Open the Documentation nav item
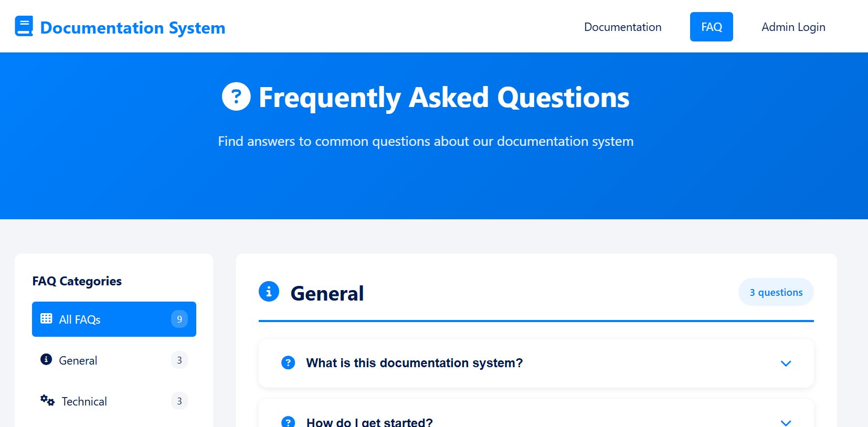 coord(622,27)
